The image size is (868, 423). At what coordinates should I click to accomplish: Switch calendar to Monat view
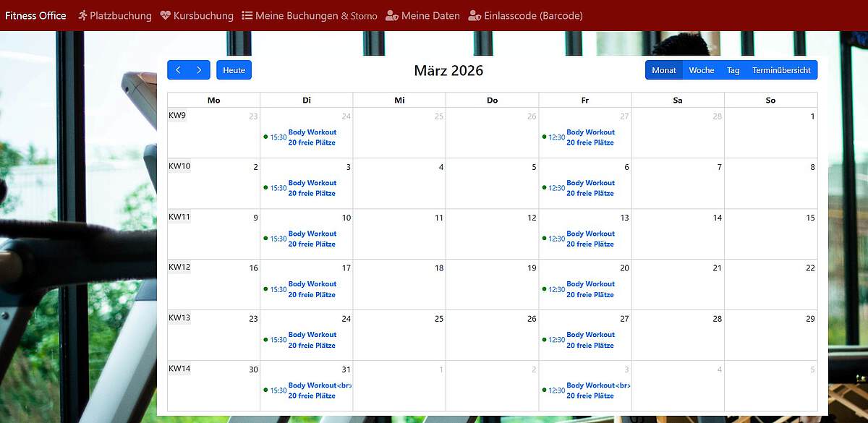663,70
